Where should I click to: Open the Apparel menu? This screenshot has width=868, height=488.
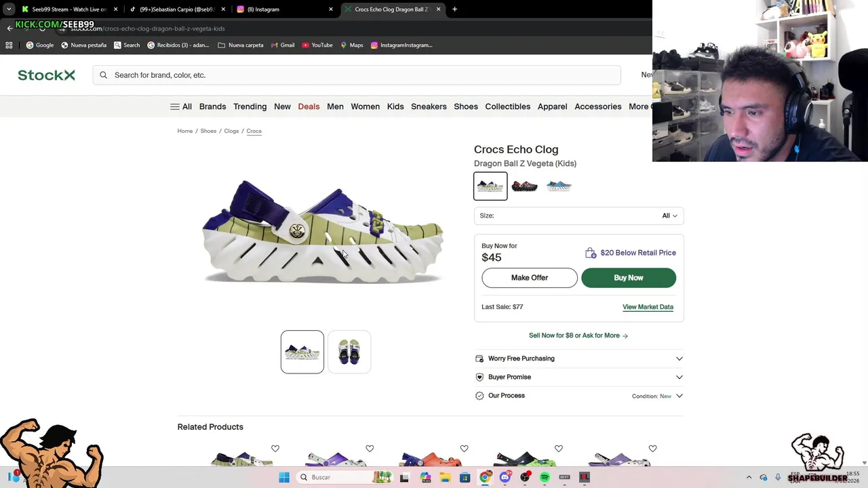552,106
